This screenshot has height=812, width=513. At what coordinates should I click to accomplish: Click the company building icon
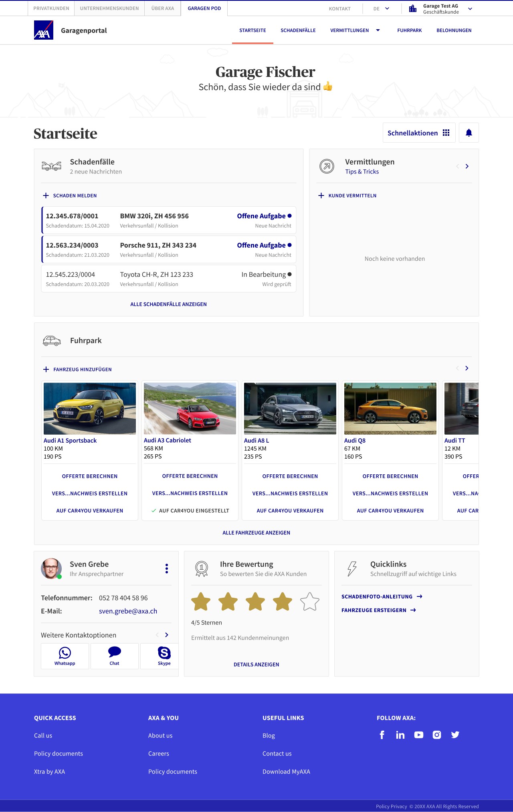point(413,8)
